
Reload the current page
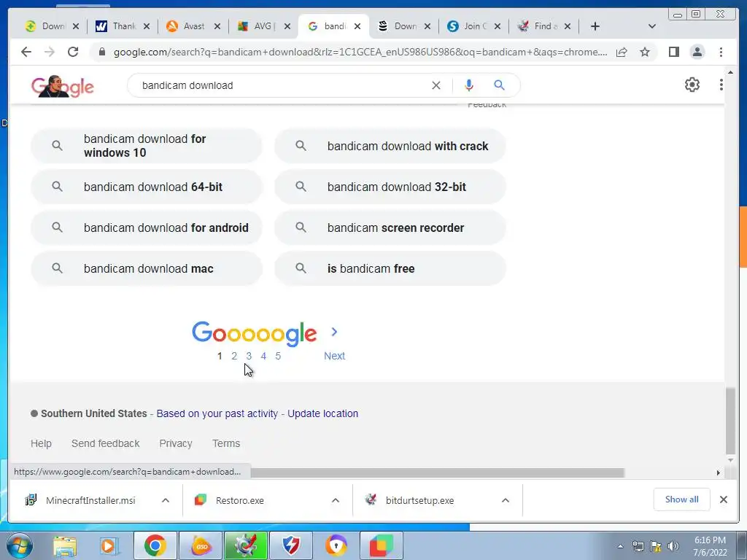point(73,52)
